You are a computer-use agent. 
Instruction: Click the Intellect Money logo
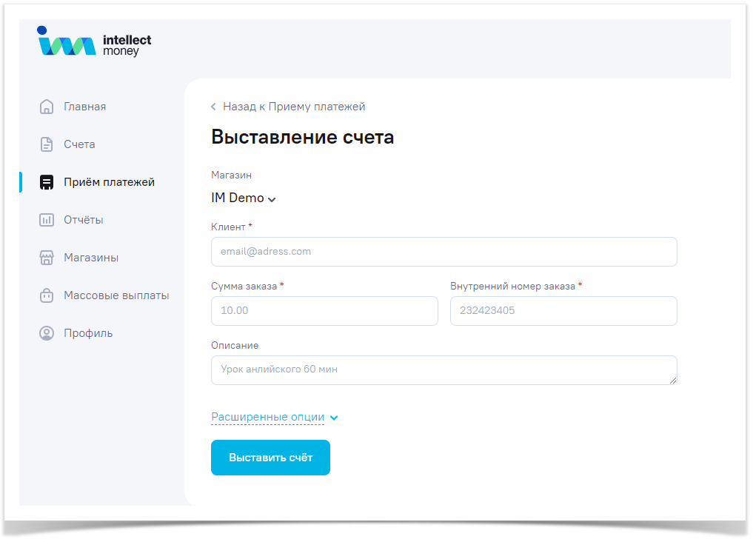(94, 43)
